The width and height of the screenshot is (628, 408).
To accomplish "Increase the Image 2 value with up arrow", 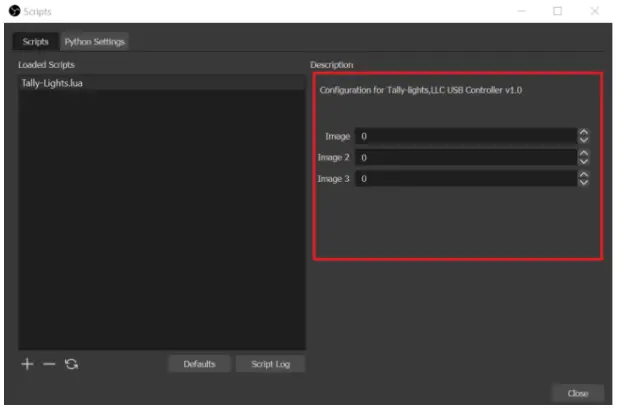I will (584, 153).
